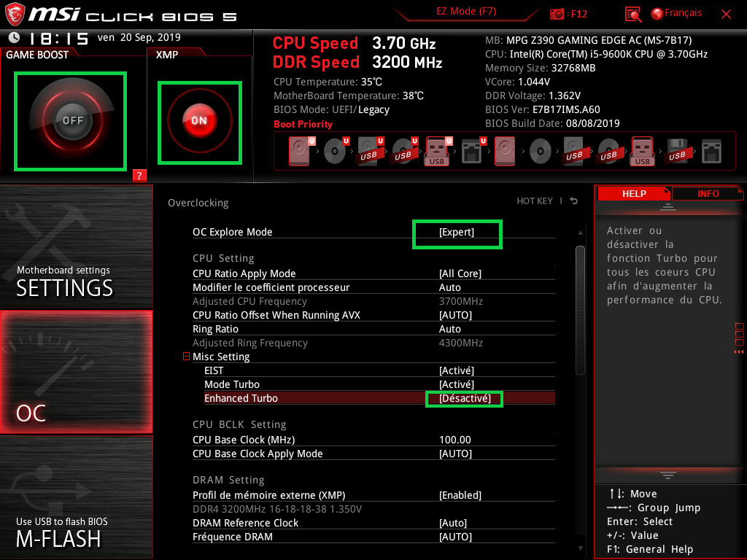Switch to EZ Mode (F7)
The image size is (747, 560).
point(466,12)
